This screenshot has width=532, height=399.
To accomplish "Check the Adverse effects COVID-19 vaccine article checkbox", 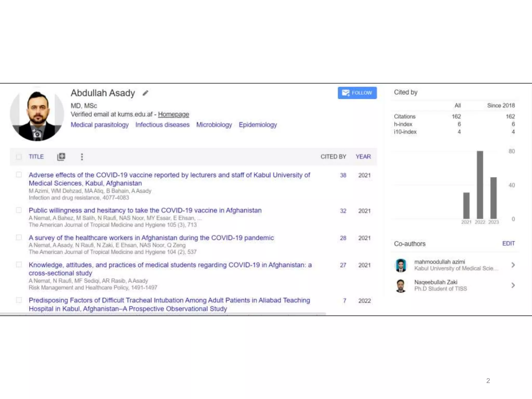I will pyautogui.click(x=19, y=175).
